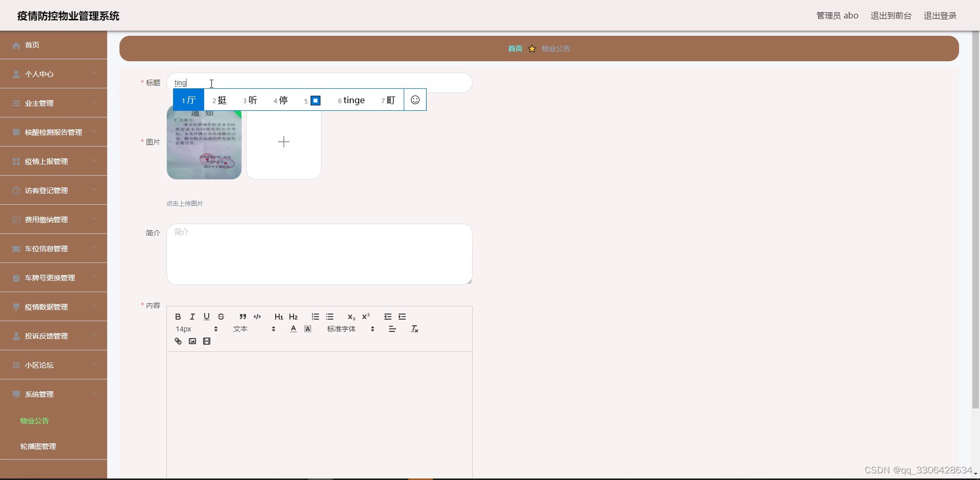Collapse the 系统管理 sidebar menu
Screen dimensions: 980x480
pyautogui.click(x=54, y=394)
